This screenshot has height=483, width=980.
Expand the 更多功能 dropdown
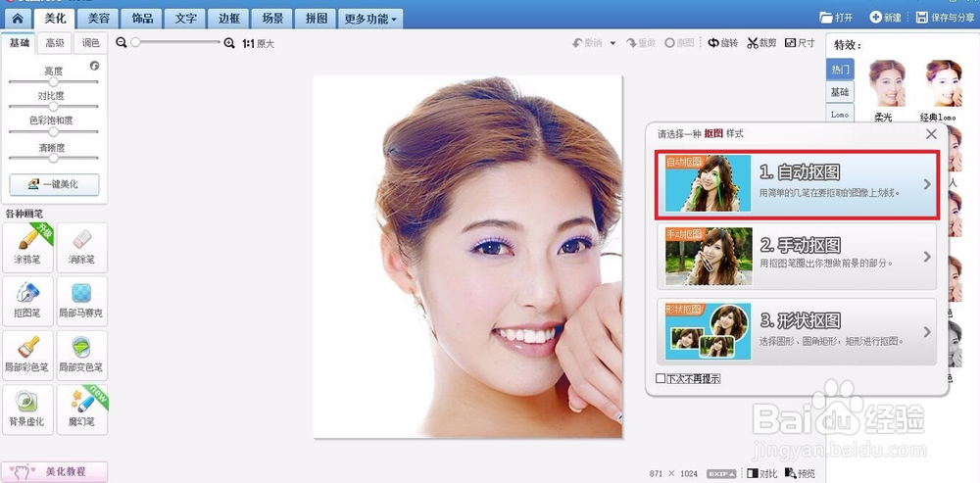(x=370, y=19)
